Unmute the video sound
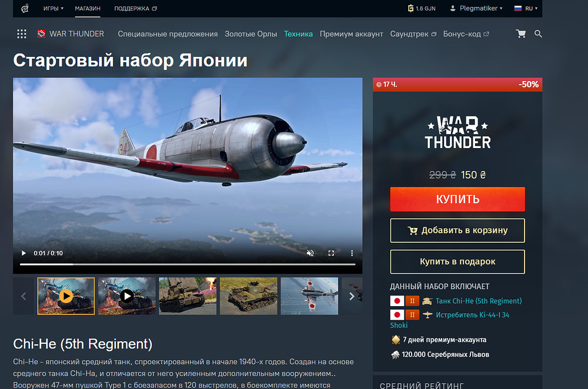The width and height of the screenshot is (588, 389). pos(310,253)
